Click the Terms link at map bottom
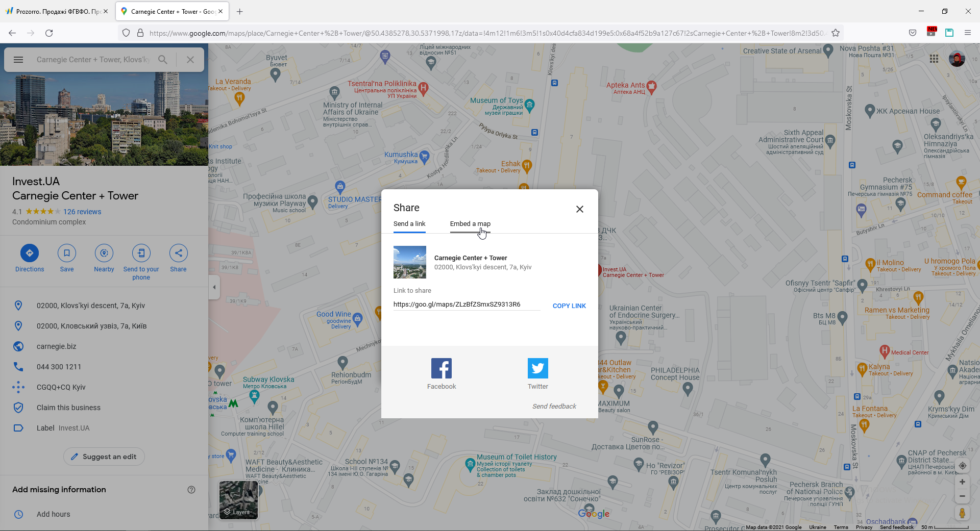Image resolution: width=980 pixels, height=531 pixels. pos(841,527)
